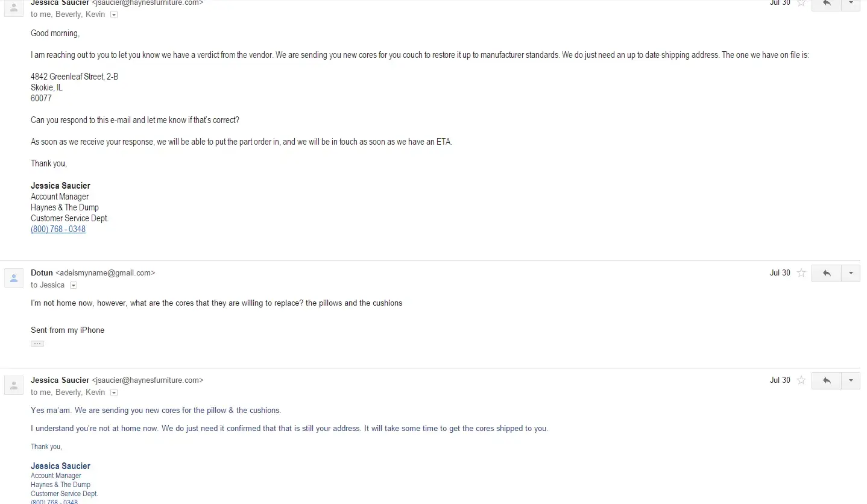Star Dotun's message
Screen dimensions: 867x504
[801, 273]
